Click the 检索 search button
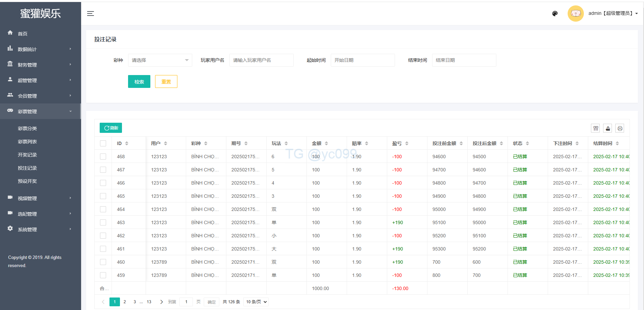644x310 pixels. (139, 81)
